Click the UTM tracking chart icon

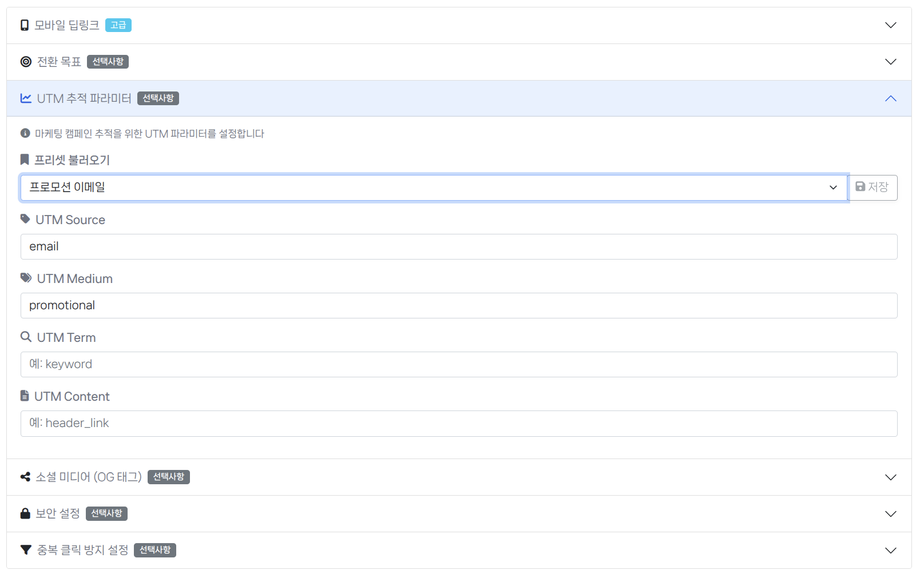click(26, 98)
